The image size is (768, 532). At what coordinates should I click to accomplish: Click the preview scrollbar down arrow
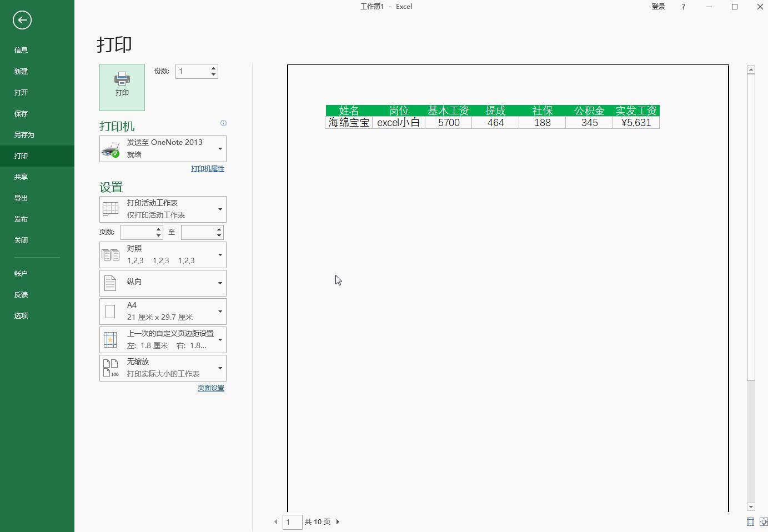751,507
